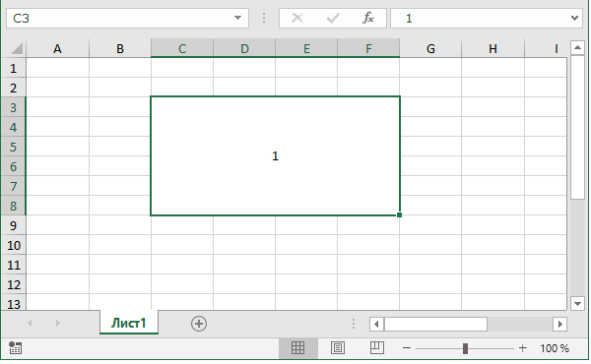
Task: Go to next sheet arrow
Action: [57, 324]
